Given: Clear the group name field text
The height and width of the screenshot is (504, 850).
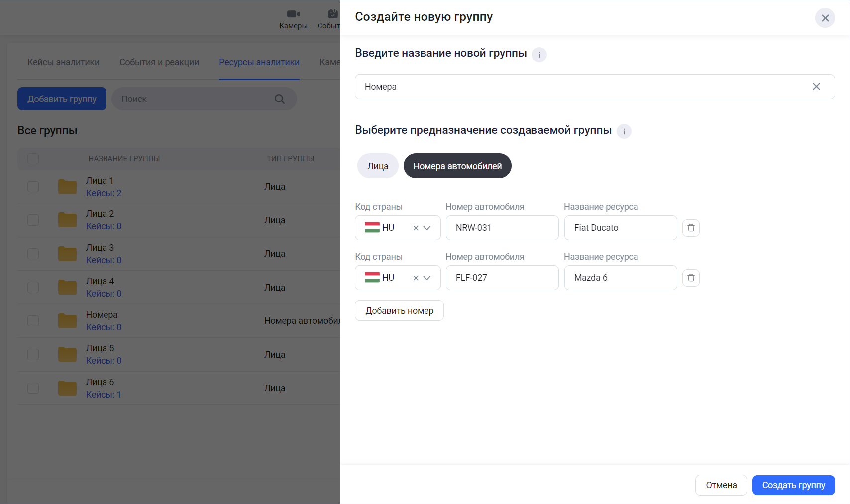Looking at the screenshot, I should pyautogui.click(x=816, y=87).
